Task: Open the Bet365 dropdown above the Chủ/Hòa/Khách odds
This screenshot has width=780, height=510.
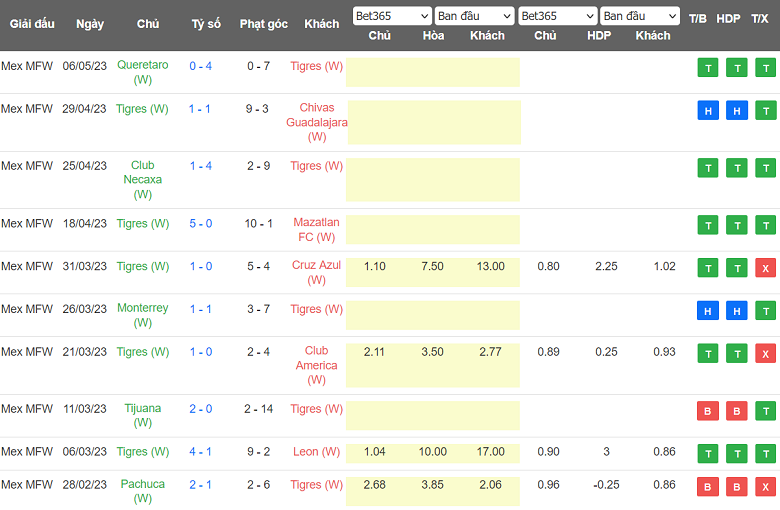Action: click(x=392, y=16)
